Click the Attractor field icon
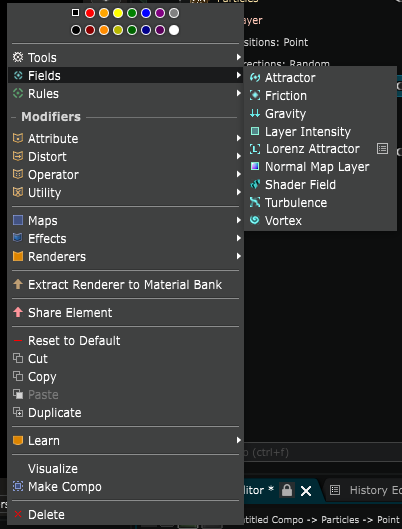The image size is (402, 529). pos(255,78)
